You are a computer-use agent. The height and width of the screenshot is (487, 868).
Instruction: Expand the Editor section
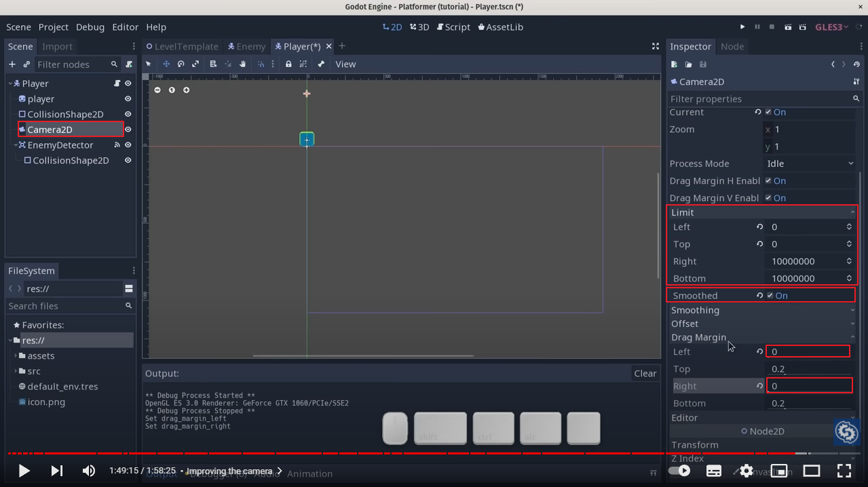(763, 418)
